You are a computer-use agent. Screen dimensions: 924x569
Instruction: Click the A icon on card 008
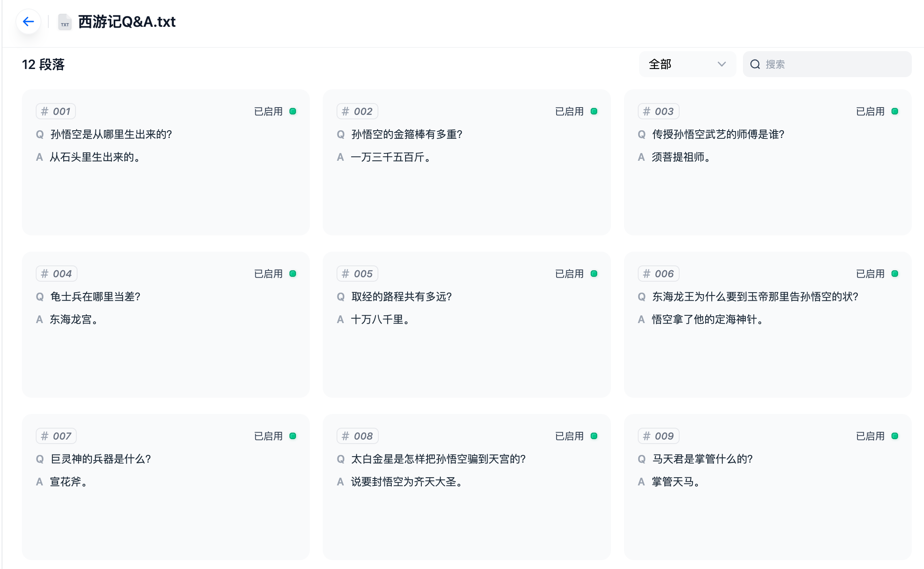(341, 482)
